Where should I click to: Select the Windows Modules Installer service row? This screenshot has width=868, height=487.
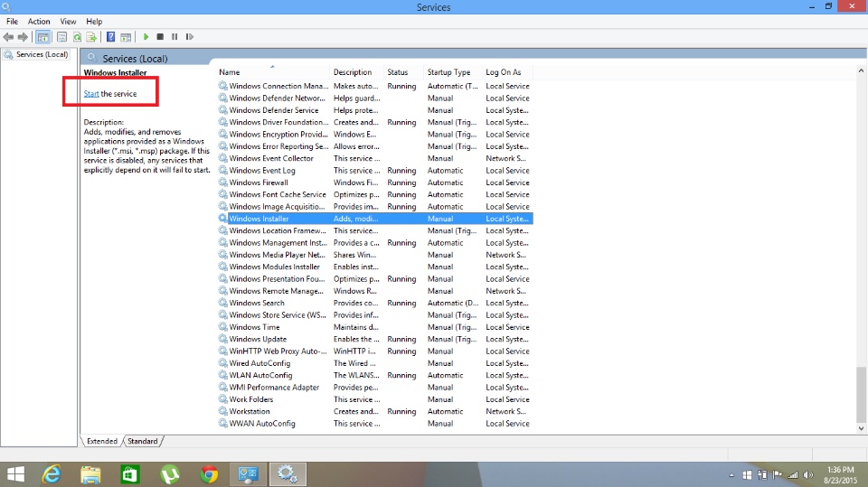[375, 267]
